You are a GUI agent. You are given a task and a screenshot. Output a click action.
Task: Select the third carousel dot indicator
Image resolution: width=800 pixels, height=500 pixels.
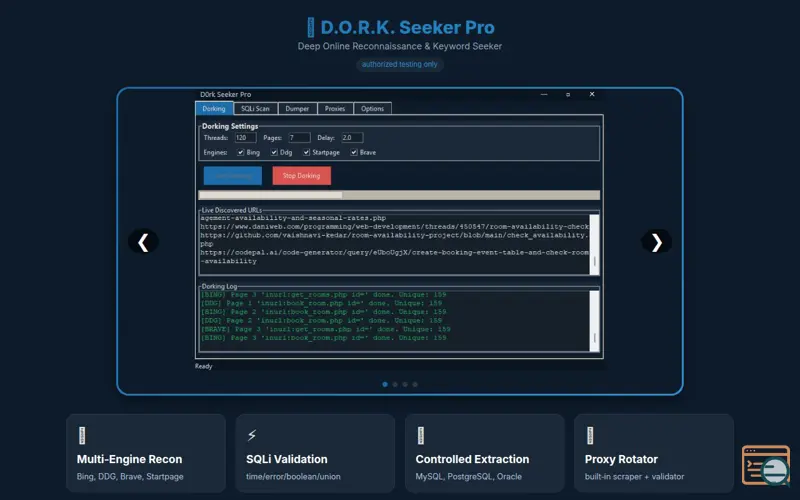(405, 385)
